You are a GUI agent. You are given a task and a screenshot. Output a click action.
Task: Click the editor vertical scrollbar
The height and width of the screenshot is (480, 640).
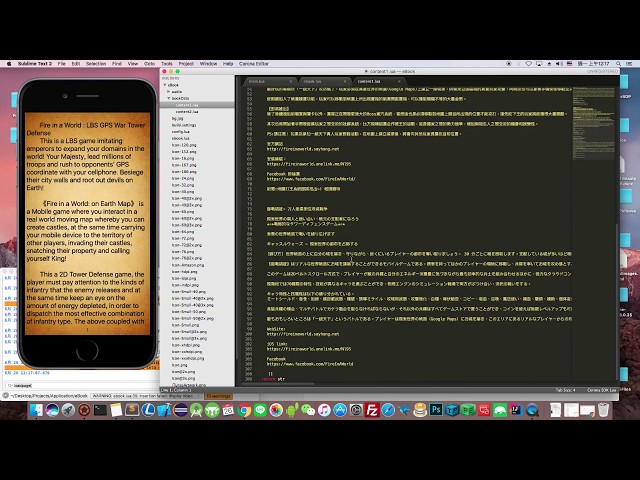tap(617, 300)
